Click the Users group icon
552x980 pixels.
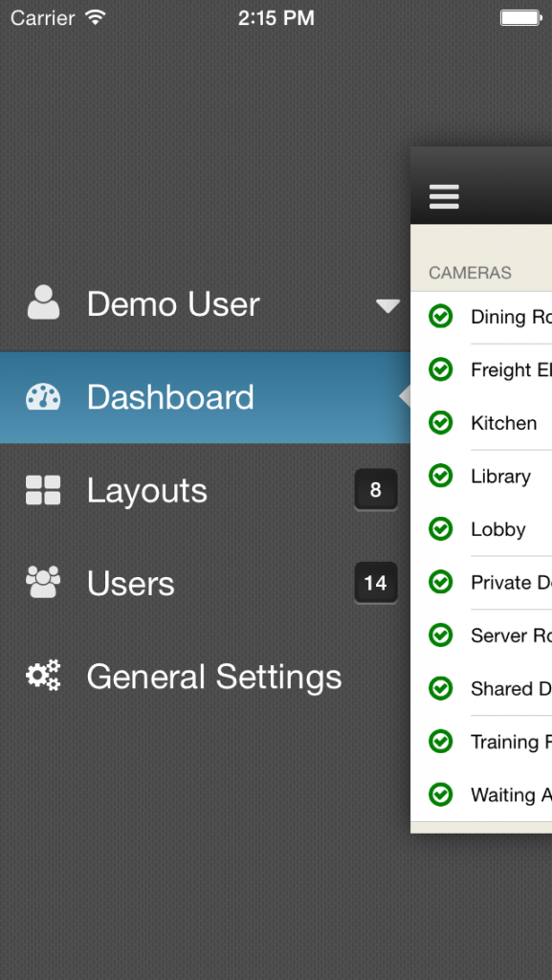(42, 582)
